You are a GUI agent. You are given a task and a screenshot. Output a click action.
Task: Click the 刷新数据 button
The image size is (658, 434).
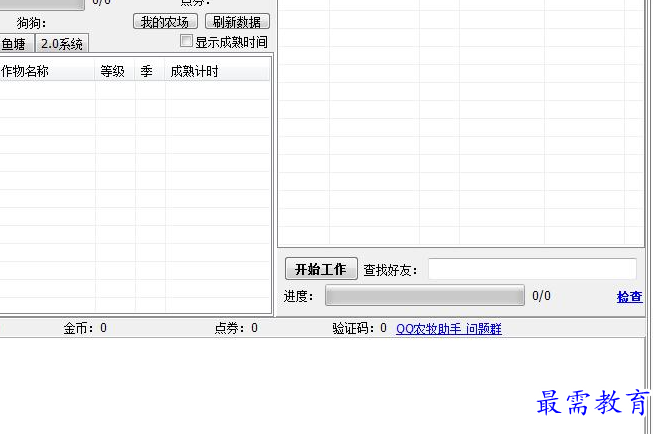pos(237,22)
